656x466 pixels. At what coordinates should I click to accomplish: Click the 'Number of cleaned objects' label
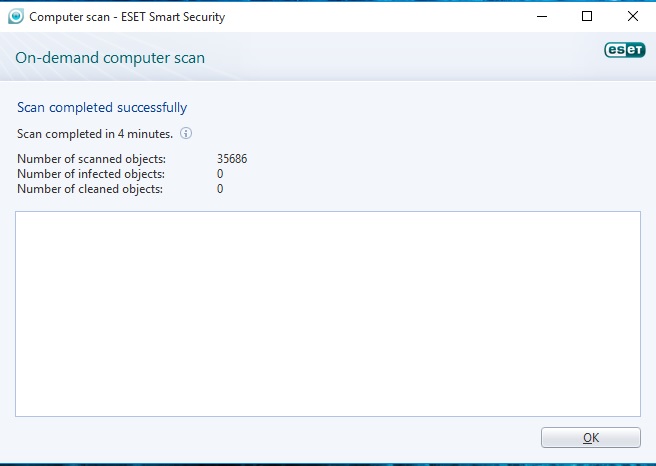click(x=90, y=189)
